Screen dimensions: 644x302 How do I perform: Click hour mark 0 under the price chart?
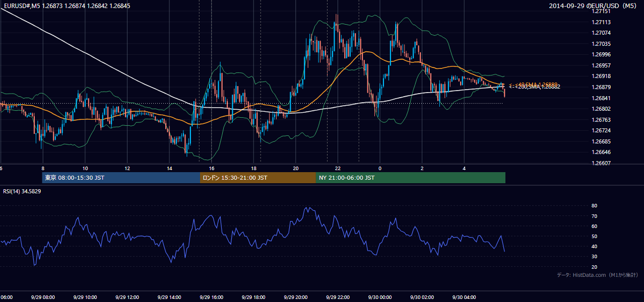pyautogui.click(x=380, y=168)
